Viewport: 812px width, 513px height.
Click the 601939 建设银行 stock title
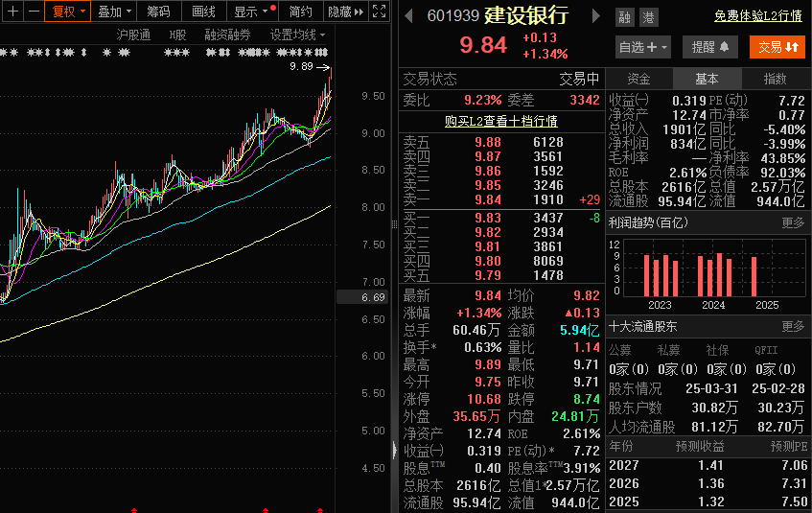498,15
